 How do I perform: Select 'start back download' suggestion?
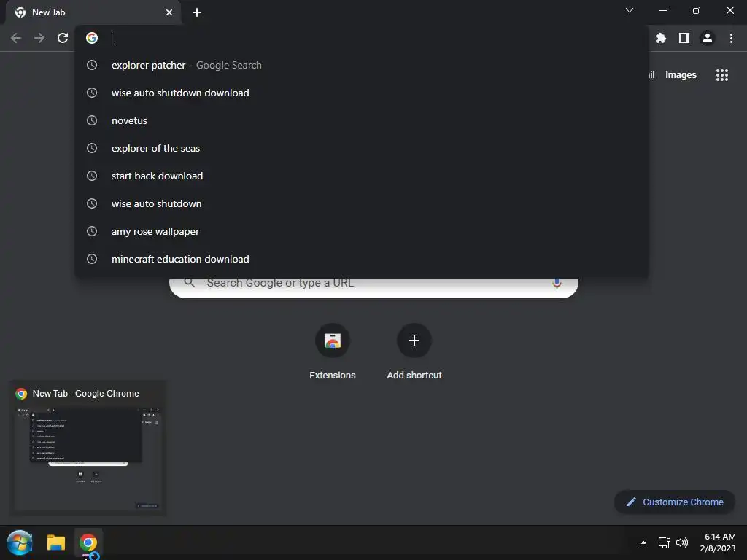[362, 176]
